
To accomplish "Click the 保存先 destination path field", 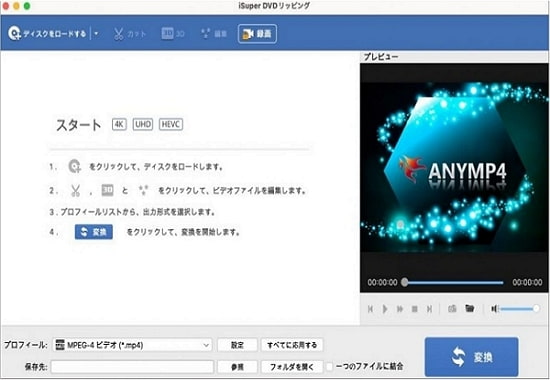I will [x=132, y=367].
